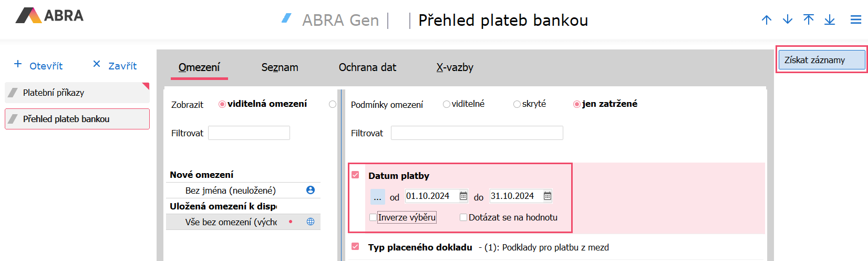Click the up arrow navigation icon

(x=767, y=20)
